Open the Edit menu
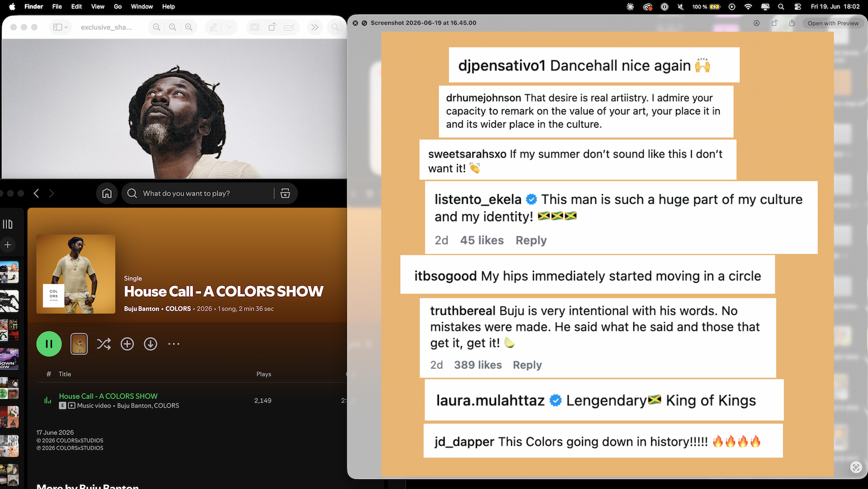868x489 pixels. click(77, 6)
